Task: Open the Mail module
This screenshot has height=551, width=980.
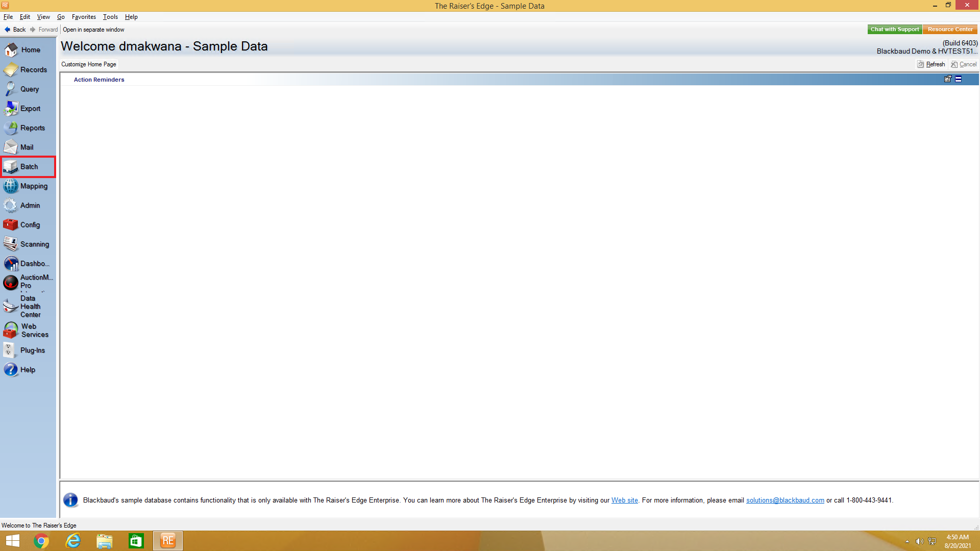Action: point(26,147)
